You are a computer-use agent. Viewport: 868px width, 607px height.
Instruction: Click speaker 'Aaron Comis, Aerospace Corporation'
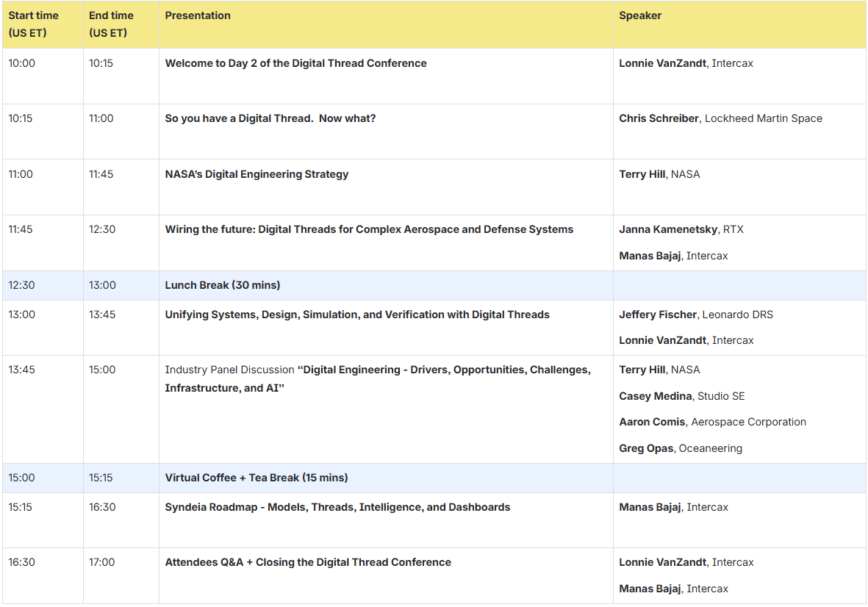pos(712,423)
